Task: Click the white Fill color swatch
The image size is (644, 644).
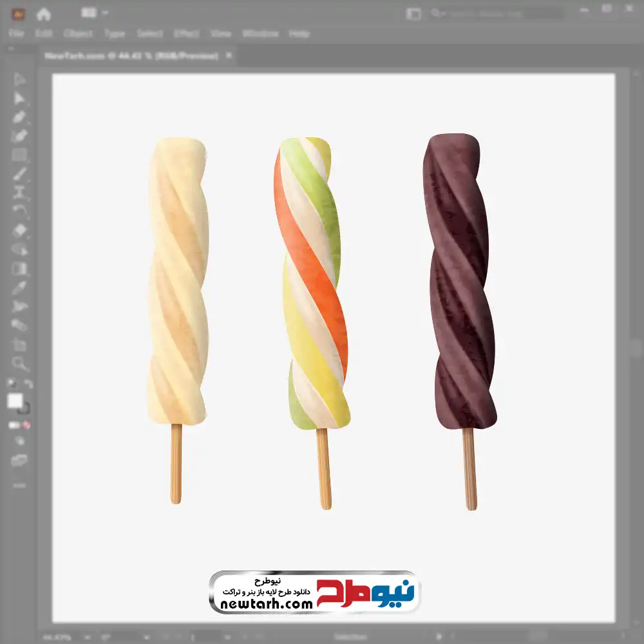Action: [x=15, y=401]
